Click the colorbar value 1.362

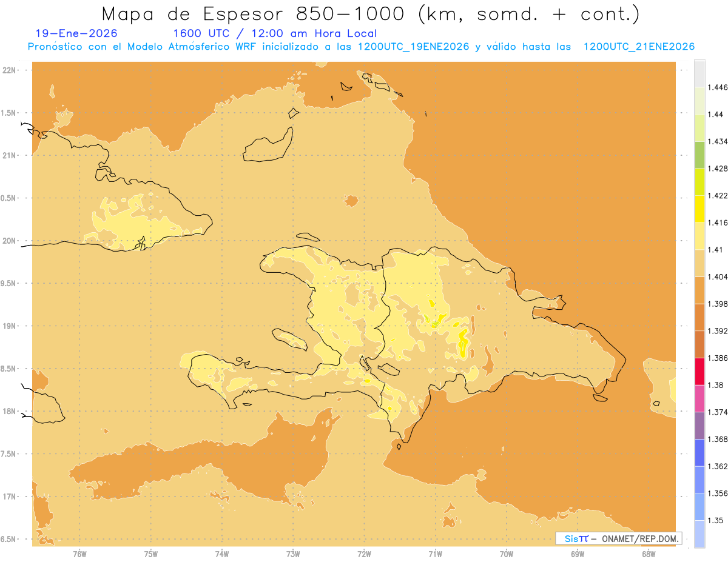click(x=718, y=466)
